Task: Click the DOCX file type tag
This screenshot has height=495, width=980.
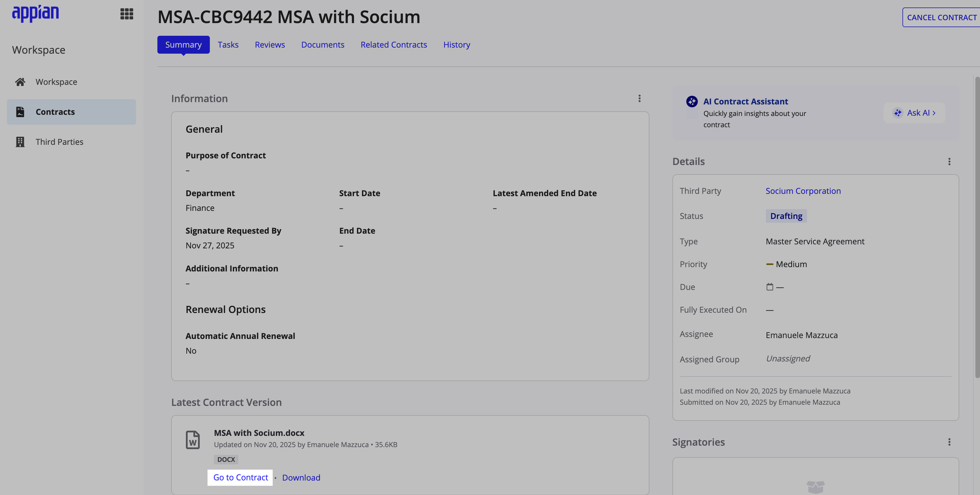Action: pyautogui.click(x=226, y=460)
